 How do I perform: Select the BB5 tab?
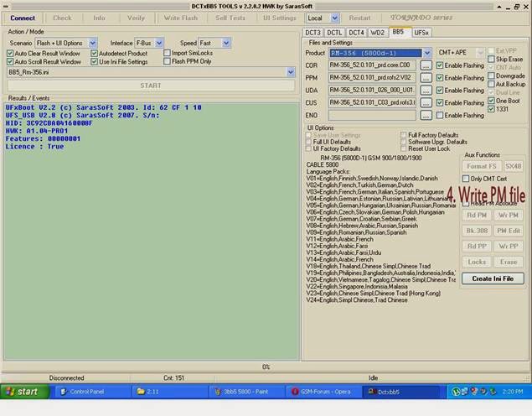[398, 32]
